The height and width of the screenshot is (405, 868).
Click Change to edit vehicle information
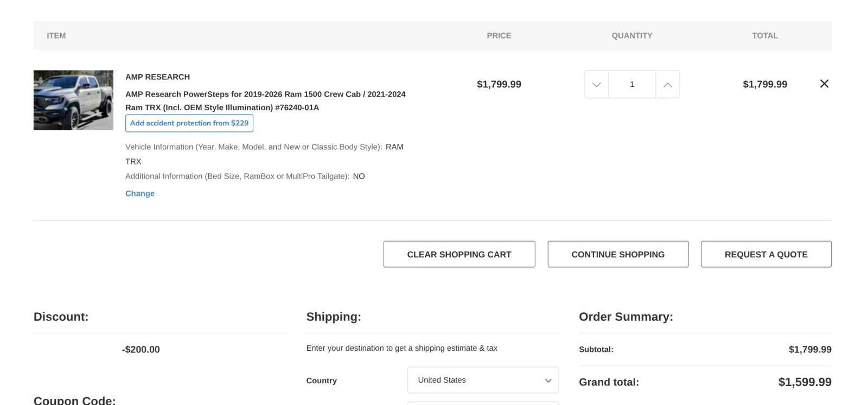(140, 193)
